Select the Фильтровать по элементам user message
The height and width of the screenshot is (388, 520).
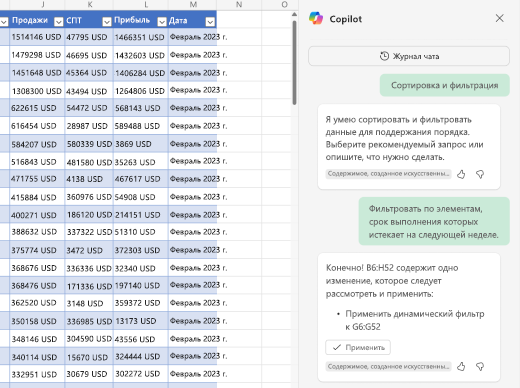pyautogui.click(x=434, y=222)
